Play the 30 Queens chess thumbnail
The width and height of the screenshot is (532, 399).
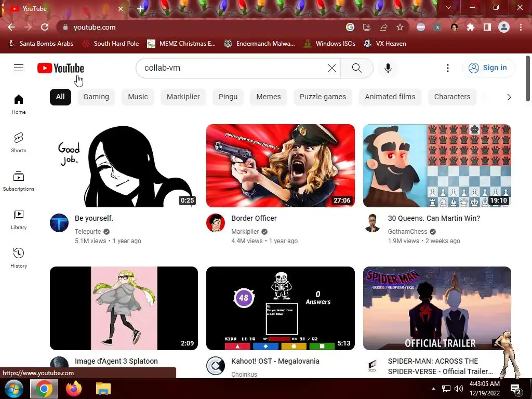point(437,166)
